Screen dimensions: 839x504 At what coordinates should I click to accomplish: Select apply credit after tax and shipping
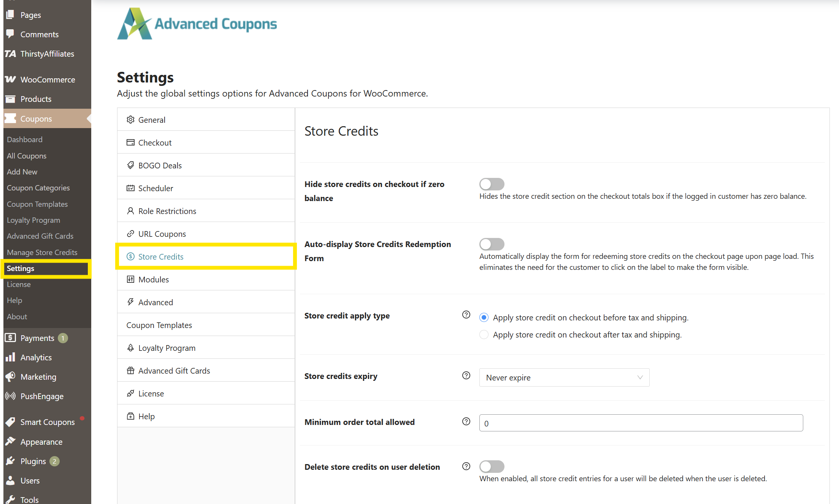pyautogui.click(x=484, y=334)
